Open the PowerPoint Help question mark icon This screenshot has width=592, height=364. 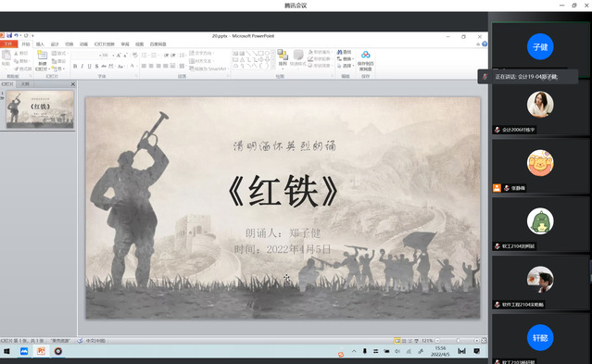pos(485,44)
